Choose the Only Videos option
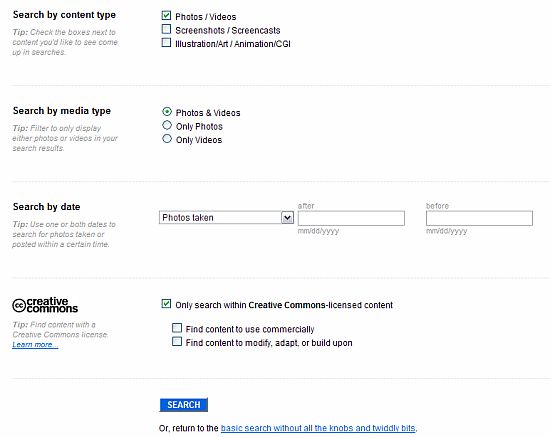Viewport: 550px width, 437px height. pos(167,139)
